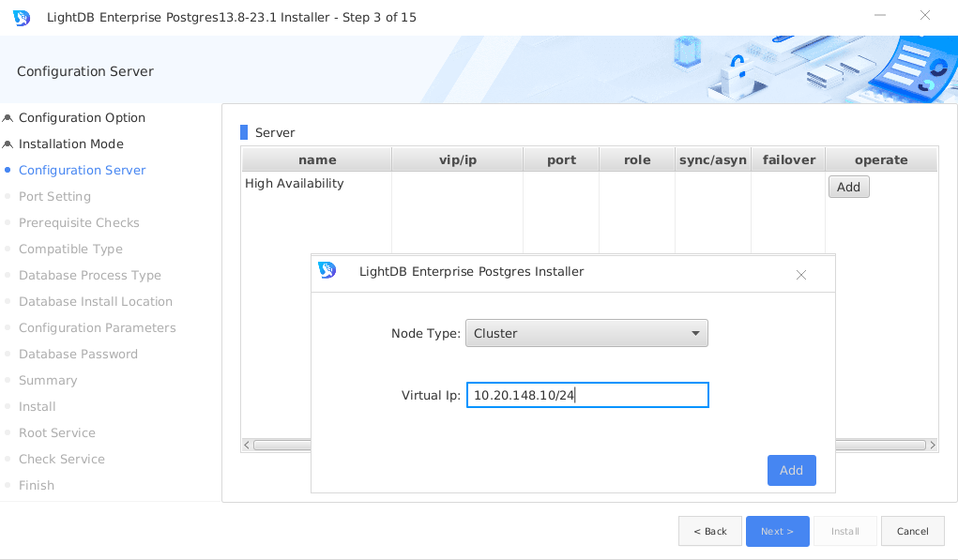
Task: Select Finish step in sidebar
Action: tap(36, 486)
